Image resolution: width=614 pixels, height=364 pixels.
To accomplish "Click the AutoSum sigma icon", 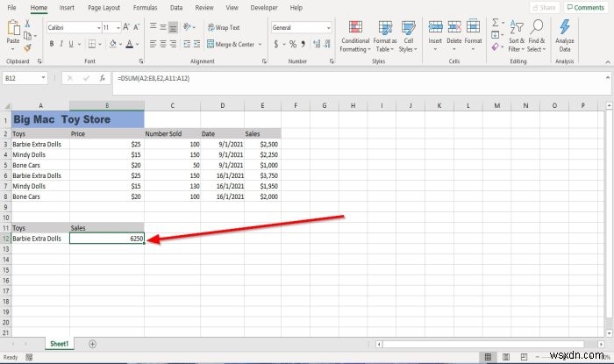I will click(x=496, y=23).
